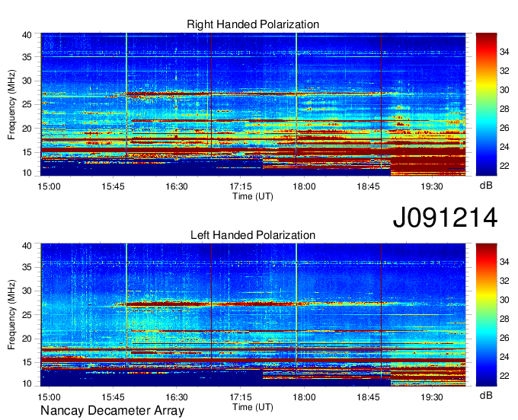Screen dimensions: 518x420
Task: Click 15 MHz tick on Right Handed plot
Action: pos(27,152)
